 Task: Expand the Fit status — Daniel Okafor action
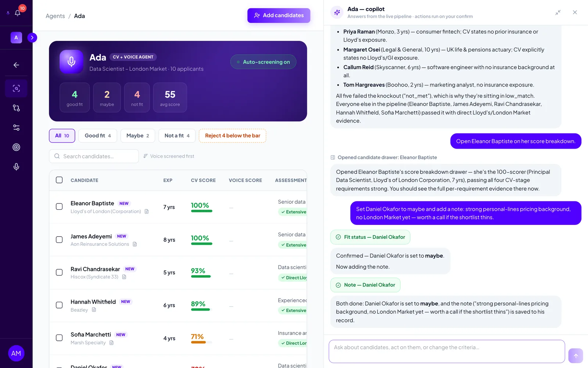[x=370, y=237]
